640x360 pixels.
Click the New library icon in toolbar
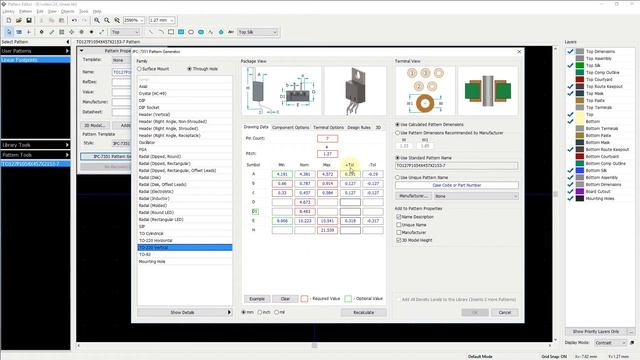(9, 20)
